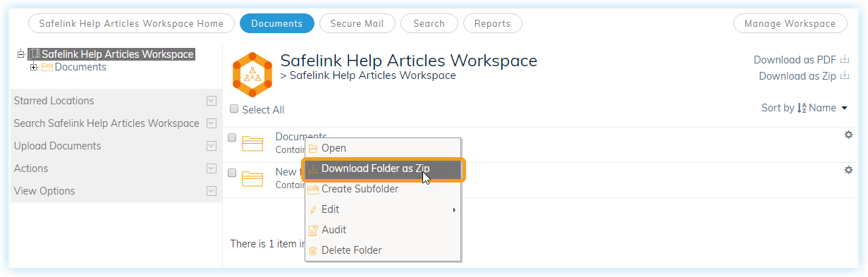Click the download icon beside Download as Zip
The image size is (868, 277).
pos(845,75)
